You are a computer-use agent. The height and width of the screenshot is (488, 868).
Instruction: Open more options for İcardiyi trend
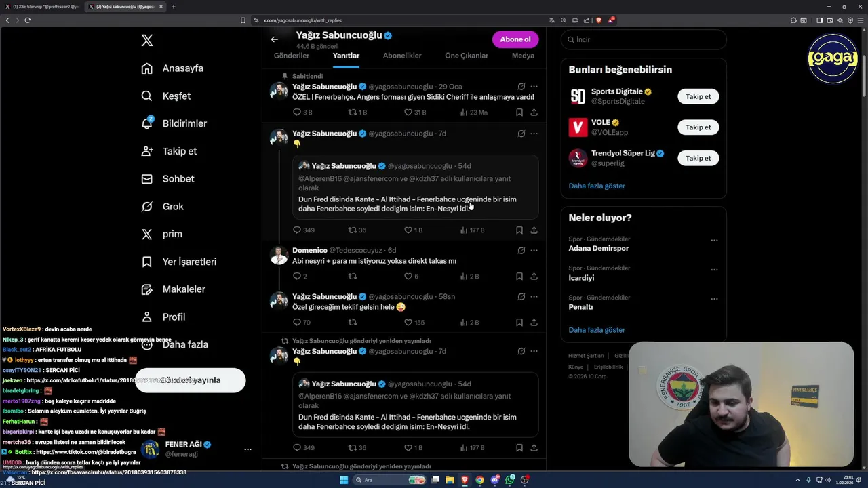[x=714, y=270]
